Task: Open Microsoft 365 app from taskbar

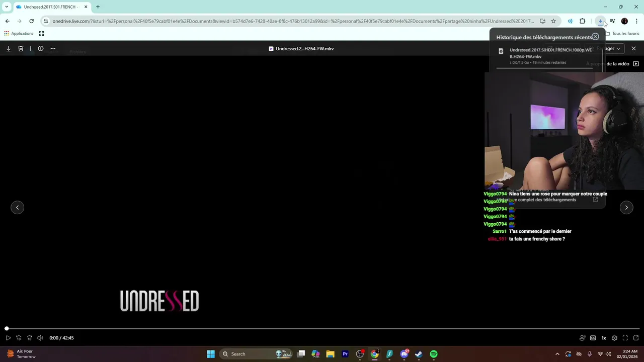Action: click(316, 354)
